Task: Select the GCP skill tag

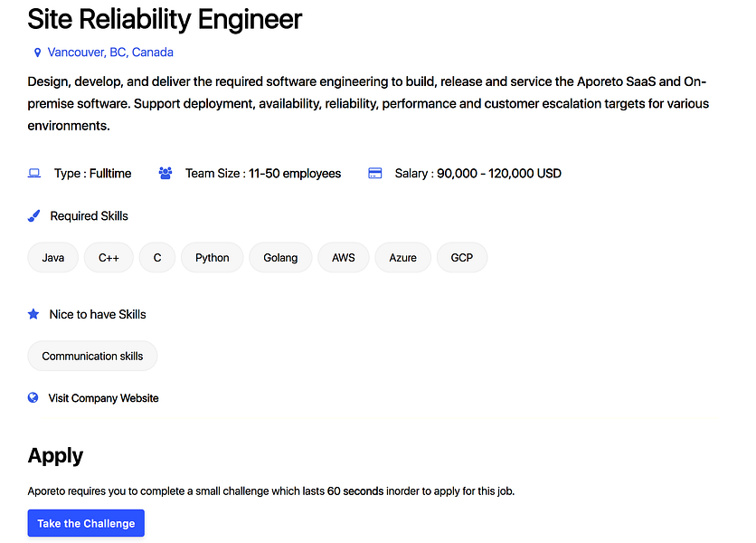Action: click(462, 258)
